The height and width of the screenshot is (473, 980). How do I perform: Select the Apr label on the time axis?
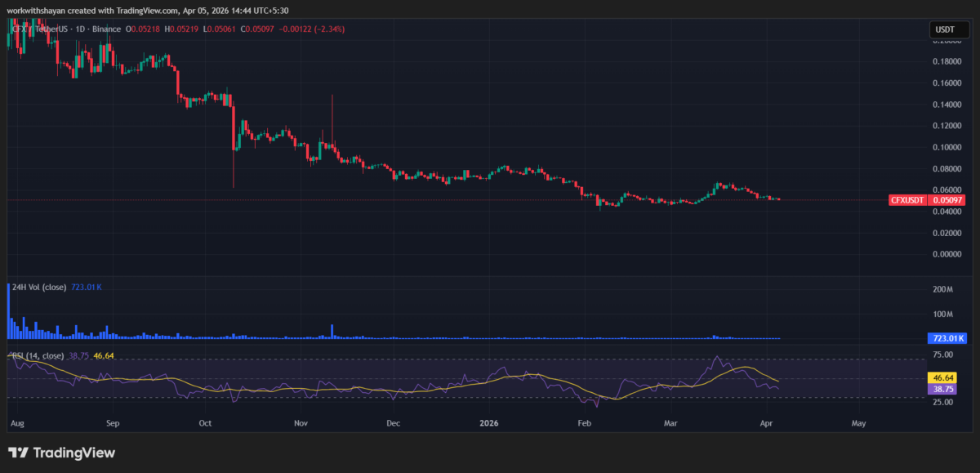click(765, 423)
